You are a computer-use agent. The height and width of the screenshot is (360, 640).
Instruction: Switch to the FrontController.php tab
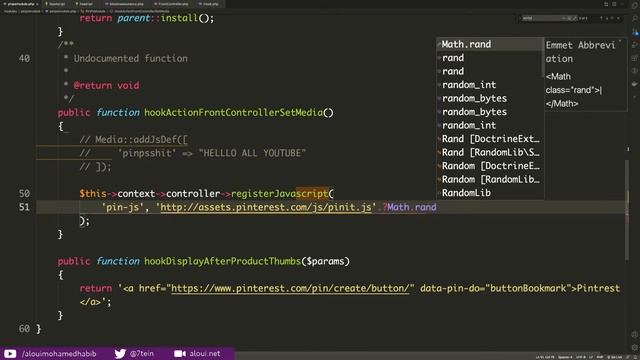[x=172, y=4]
